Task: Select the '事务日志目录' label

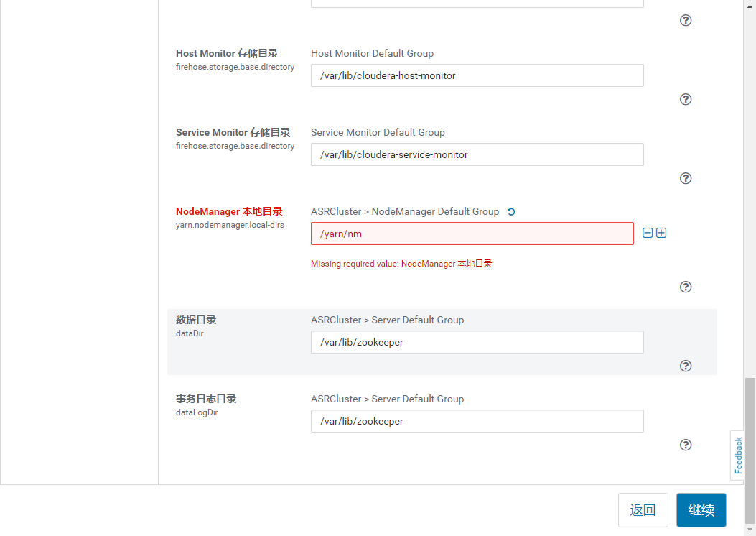Action: [x=206, y=399]
